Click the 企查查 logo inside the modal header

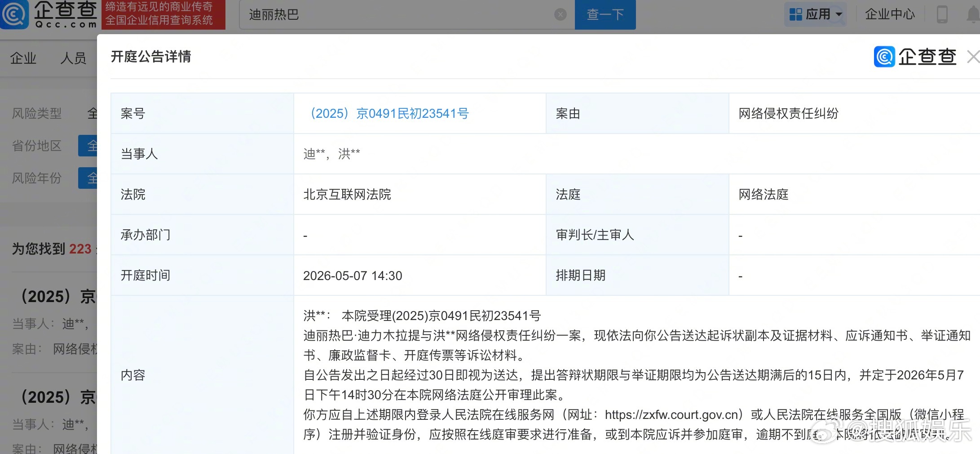pyautogui.click(x=914, y=57)
